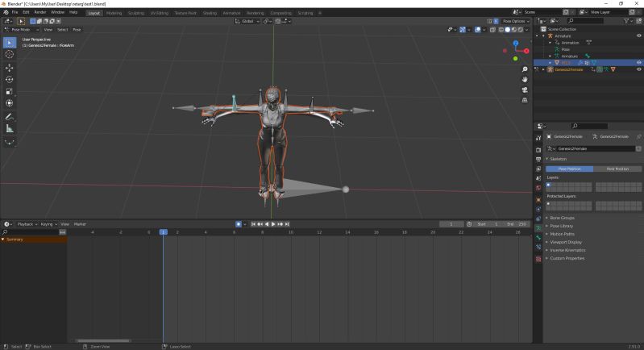The width and height of the screenshot is (644, 350).
Task: Click the camera view icon in viewport
Action: click(x=525, y=90)
